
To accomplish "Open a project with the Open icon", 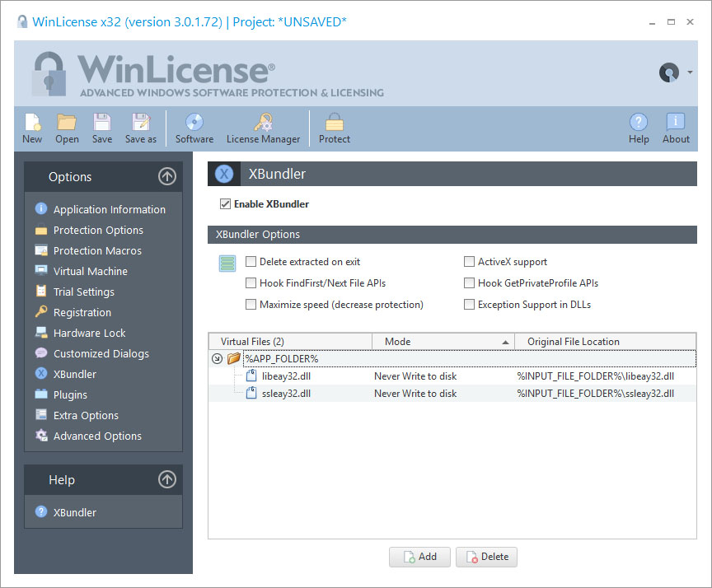I will [x=67, y=128].
